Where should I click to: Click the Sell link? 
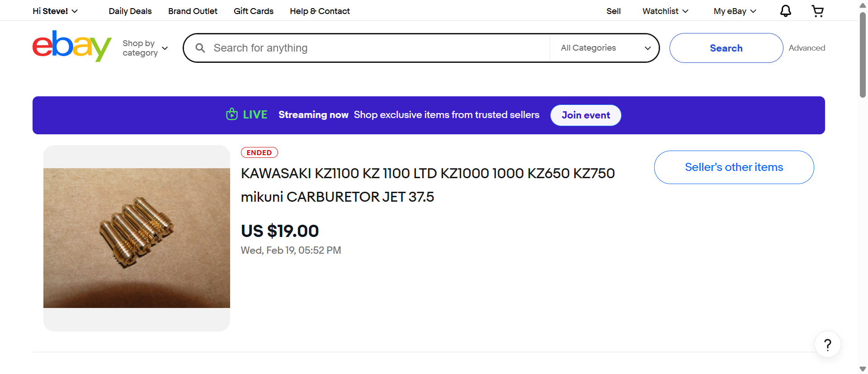point(613,11)
